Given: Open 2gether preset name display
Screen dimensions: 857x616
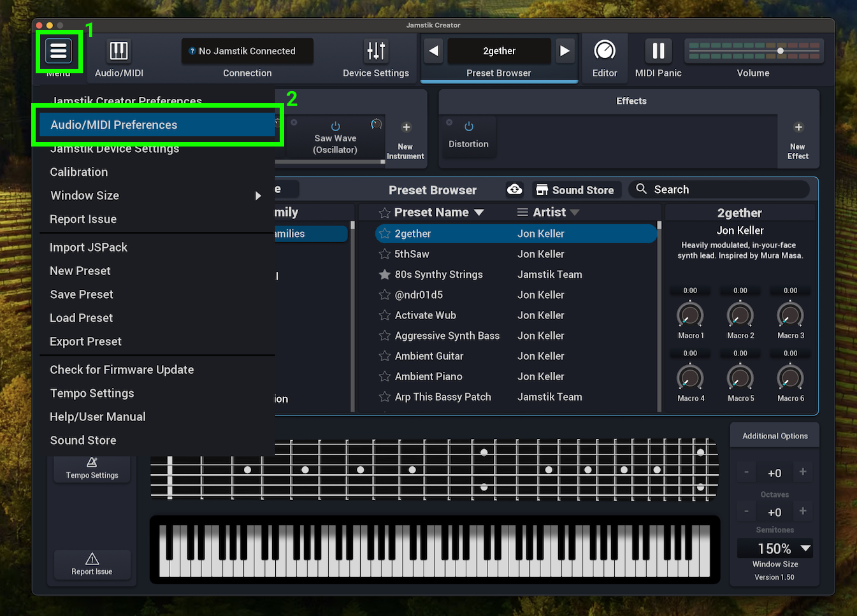Looking at the screenshot, I should click(500, 51).
